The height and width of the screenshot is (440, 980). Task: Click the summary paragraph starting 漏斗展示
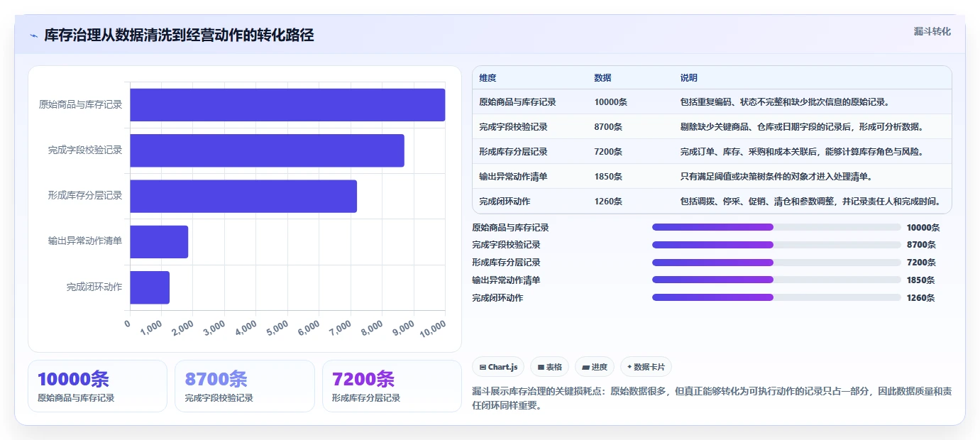(711, 398)
